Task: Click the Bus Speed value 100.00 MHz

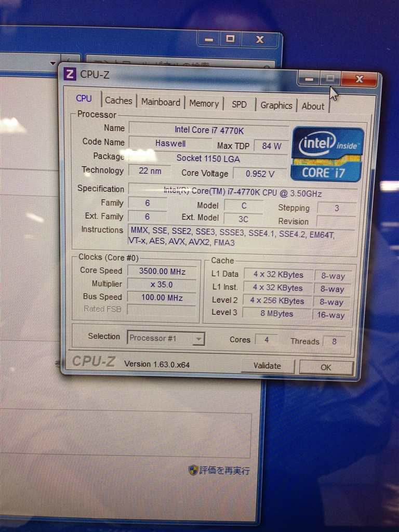Action: 162,298
